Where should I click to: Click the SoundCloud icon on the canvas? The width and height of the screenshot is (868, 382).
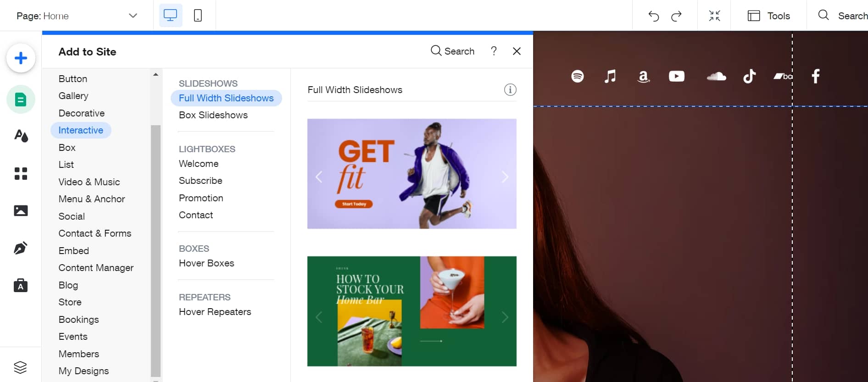(716, 76)
